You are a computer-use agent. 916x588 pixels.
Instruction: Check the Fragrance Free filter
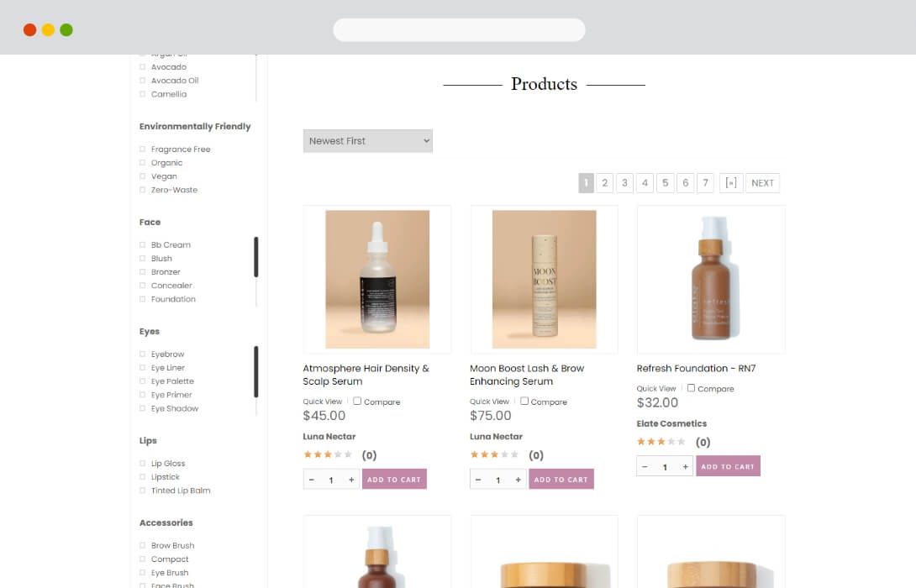(x=143, y=149)
